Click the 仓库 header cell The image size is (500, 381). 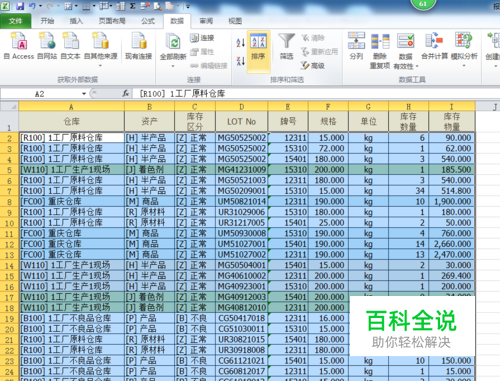tap(71, 121)
